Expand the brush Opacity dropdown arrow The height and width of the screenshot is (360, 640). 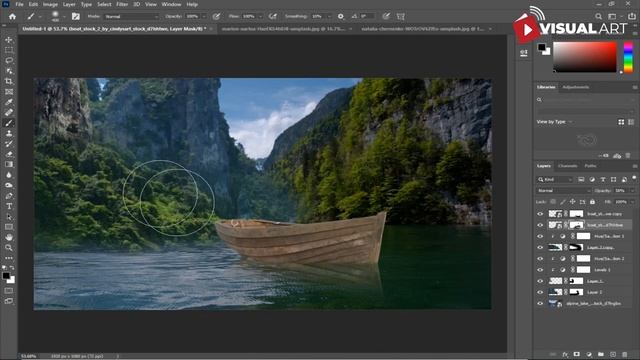[204, 16]
